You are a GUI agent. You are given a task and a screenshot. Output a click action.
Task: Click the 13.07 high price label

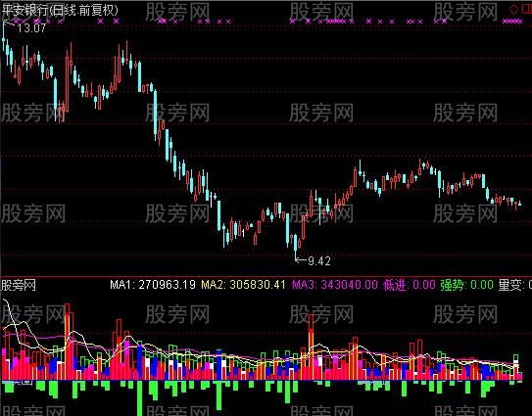tap(31, 27)
